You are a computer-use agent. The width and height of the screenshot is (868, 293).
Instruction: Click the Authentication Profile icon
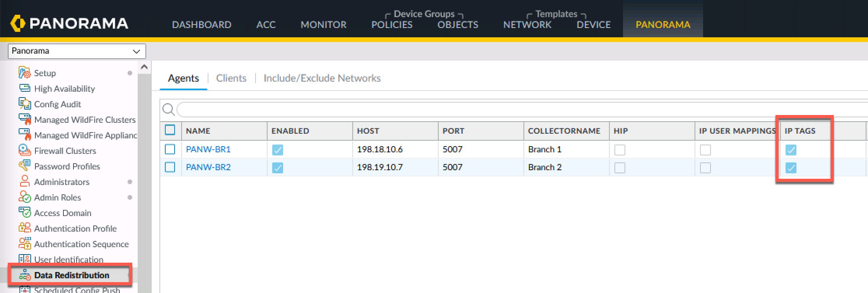pyautogui.click(x=24, y=228)
